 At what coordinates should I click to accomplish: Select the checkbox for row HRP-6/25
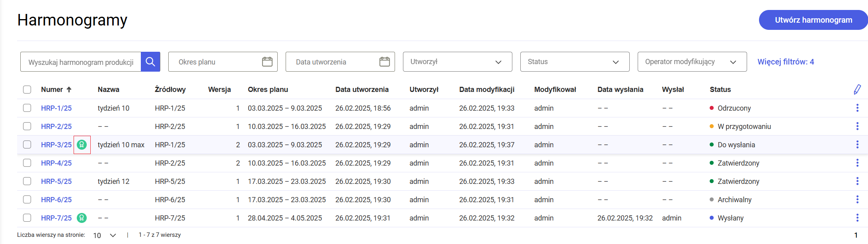point(27,200)
